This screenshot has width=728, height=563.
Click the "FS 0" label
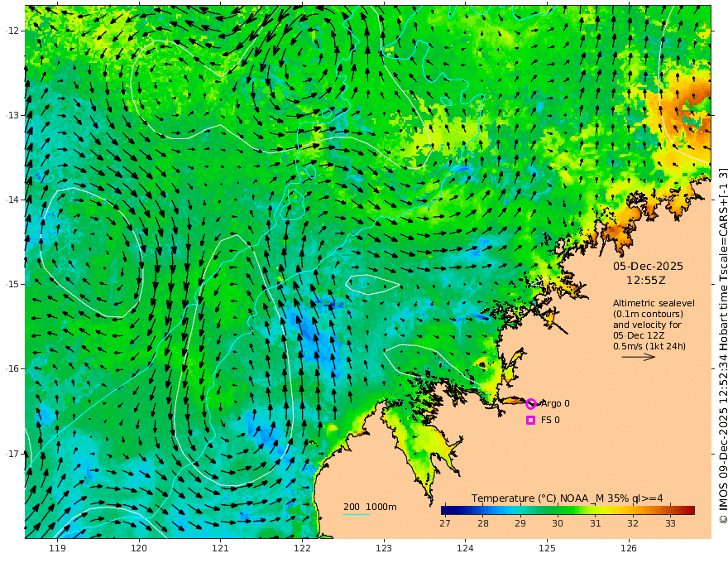pos(550,420)
